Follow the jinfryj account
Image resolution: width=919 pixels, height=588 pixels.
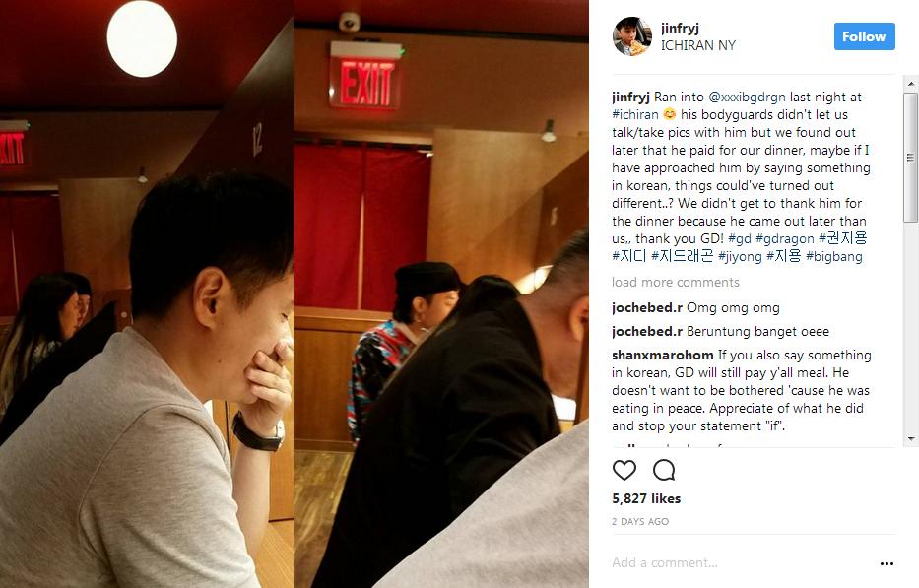click(864, 36)
